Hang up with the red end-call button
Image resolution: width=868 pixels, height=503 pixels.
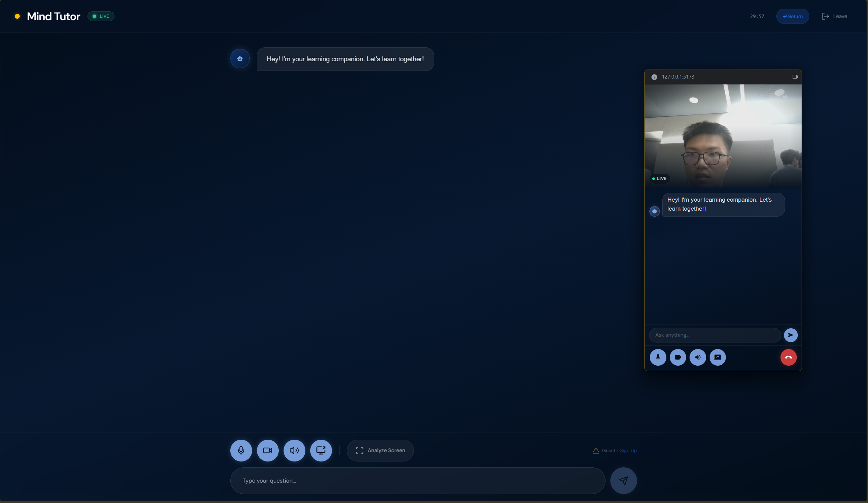tap(788, 357)
